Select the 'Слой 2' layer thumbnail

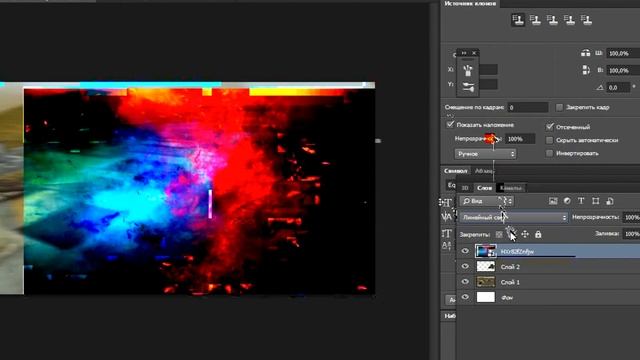pos(486,267)
